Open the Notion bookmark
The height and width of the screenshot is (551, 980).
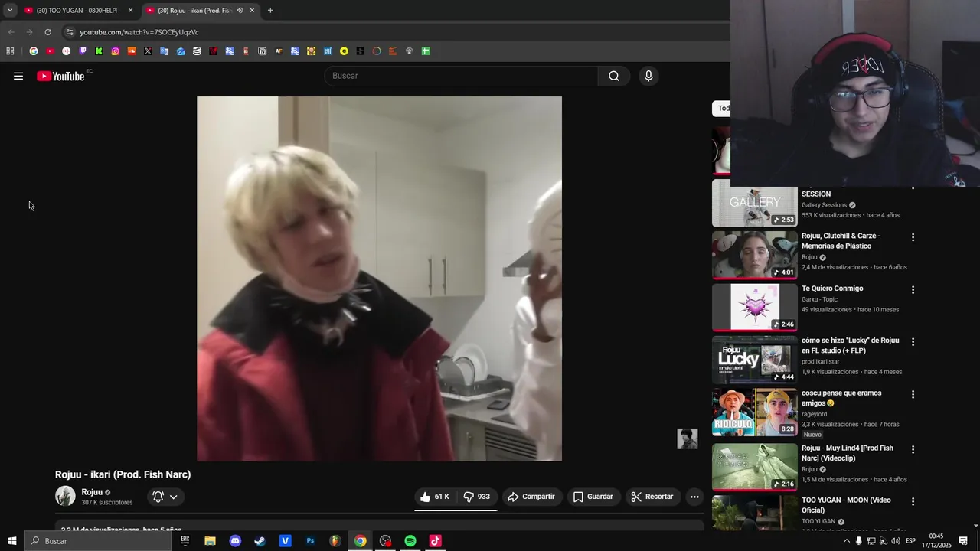click(x=262, y=51)
